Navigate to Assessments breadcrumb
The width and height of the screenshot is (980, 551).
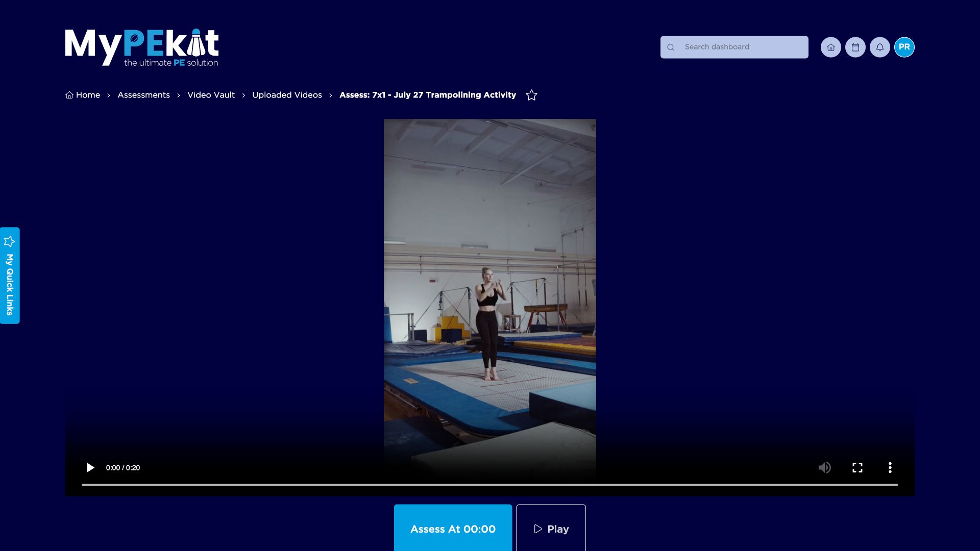143,95
